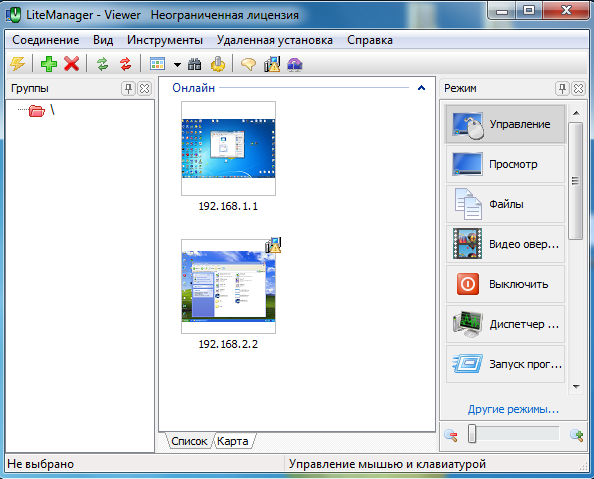Click the zoom in magnifier icon
Viewport: 594px width, 479px height.
[x=577, y=435]
